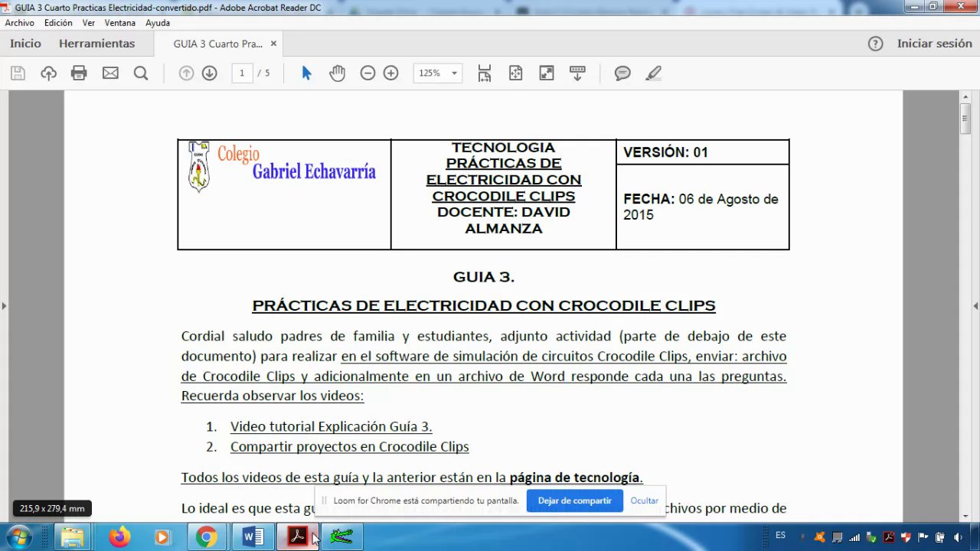Open link Video tutorial Explicación Guía 3
This screenshot has width=980, height=551.
click(x=332, y=426)
